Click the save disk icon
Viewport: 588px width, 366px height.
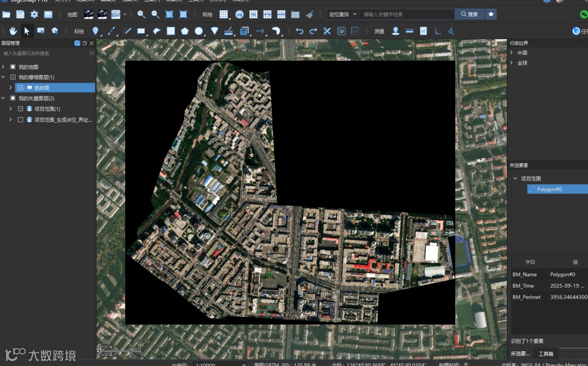(x=20, y=15)
